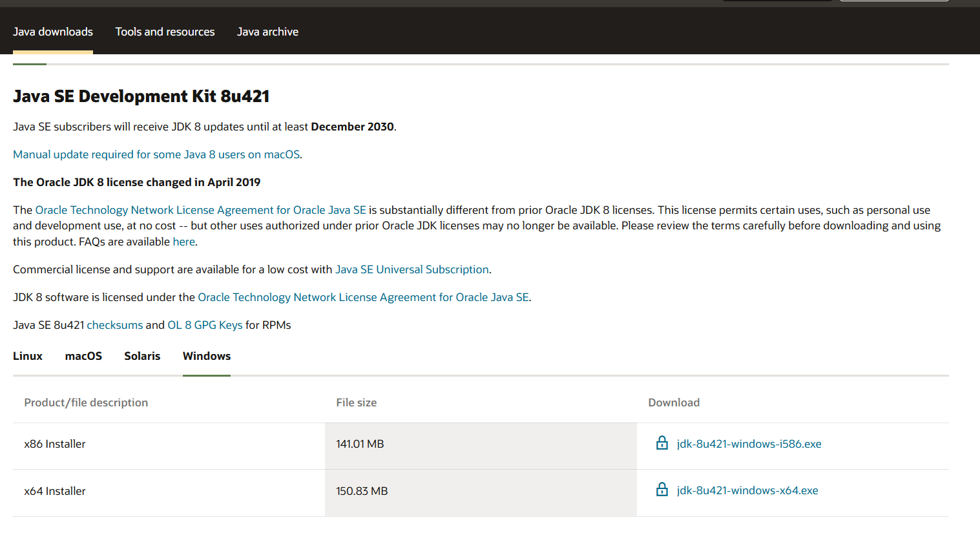Click the Java SE Development Kit 8u421 heading
Image resolution: width=980 pixels, height=544 pixels.
pyautogui.click(x=141, y=96)
